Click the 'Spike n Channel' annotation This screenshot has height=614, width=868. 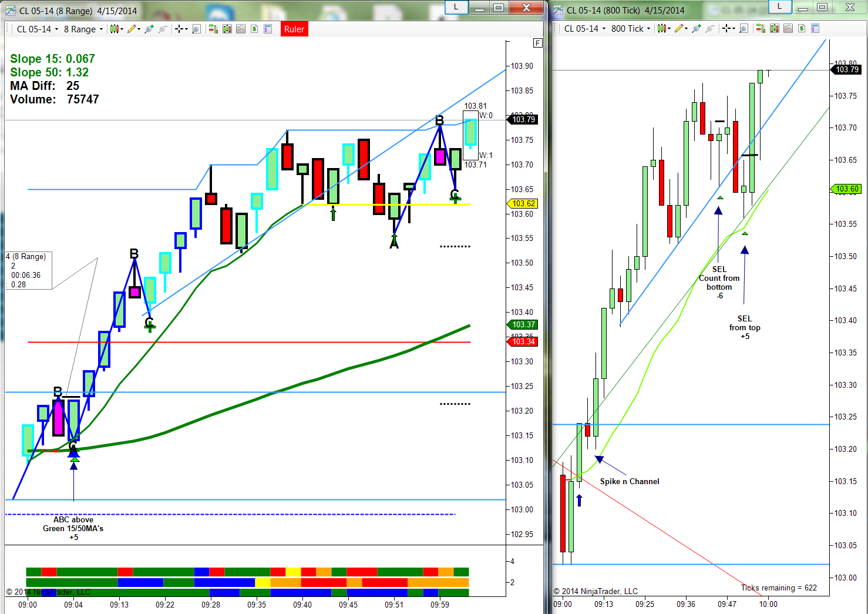click(630, 481)
